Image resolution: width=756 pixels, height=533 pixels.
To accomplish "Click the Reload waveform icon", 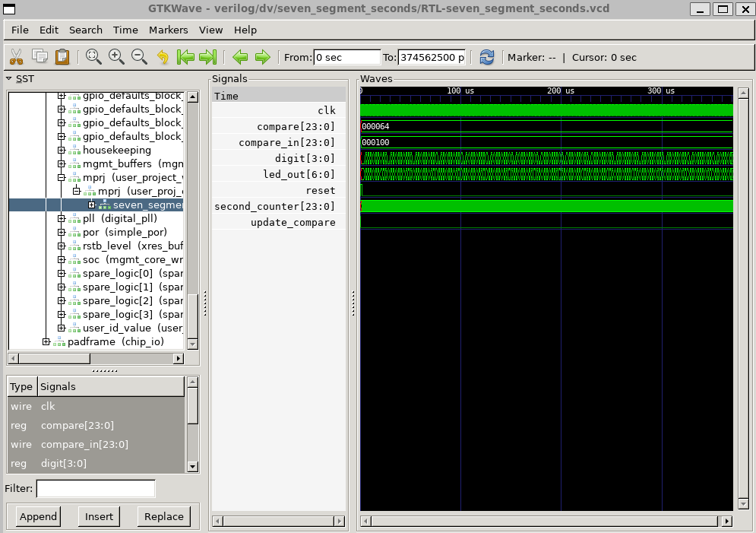I will (x=487, y=57).
